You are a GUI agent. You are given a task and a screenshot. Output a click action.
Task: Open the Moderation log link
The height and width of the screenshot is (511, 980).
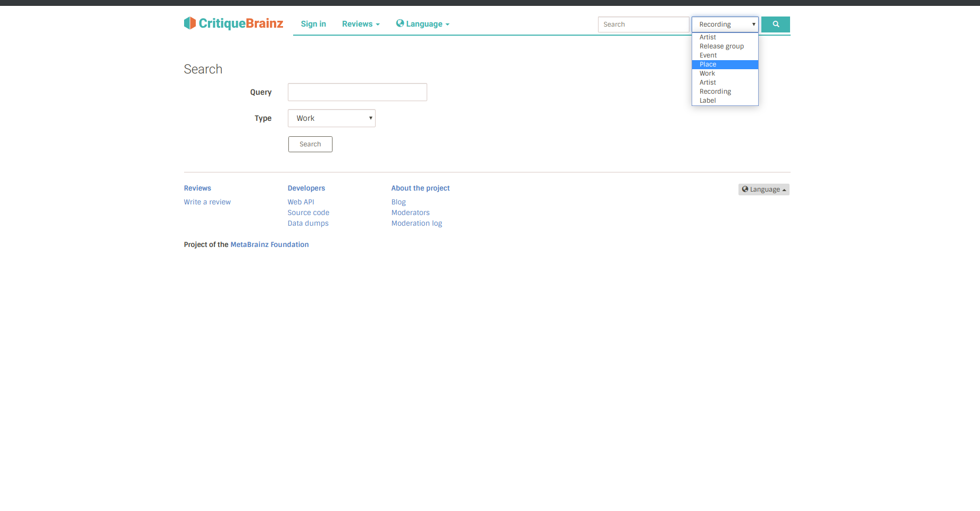[x=416, y=224]
